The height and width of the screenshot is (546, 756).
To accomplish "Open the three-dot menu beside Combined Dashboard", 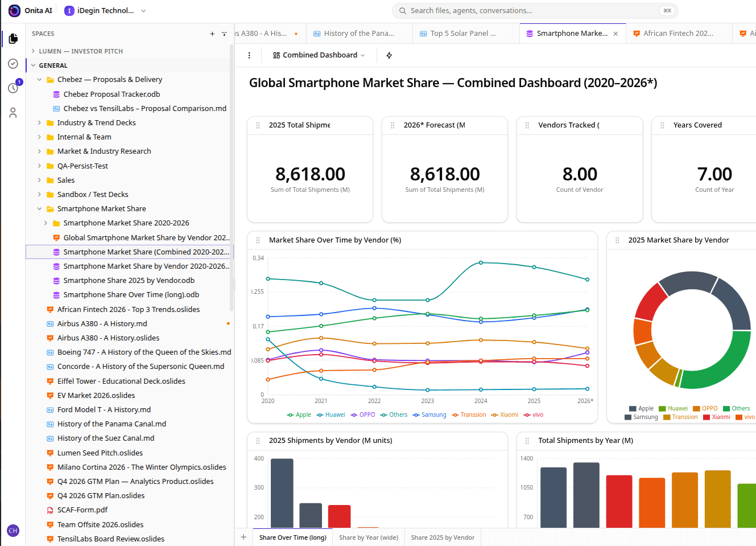I will click(x=249, y=55).
